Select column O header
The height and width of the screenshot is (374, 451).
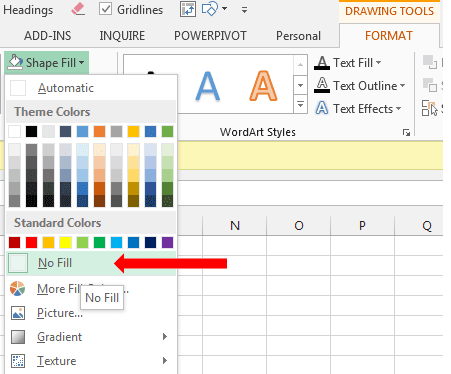[x=299, y=226]
